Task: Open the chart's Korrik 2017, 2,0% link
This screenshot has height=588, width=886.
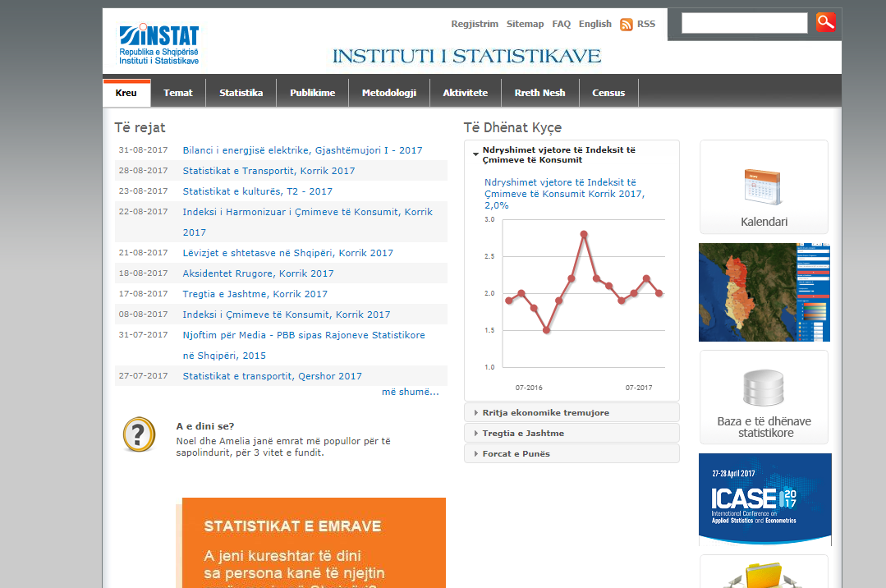Action: click(x=564, y=194)
